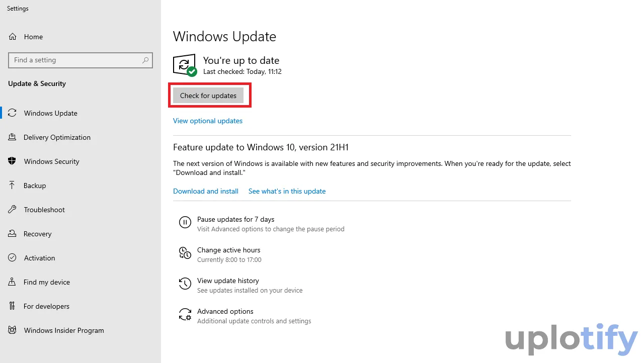Screen dimensions: 644x363
Task: Click the Delivery Optimization icon
Action: coord(13,137)
